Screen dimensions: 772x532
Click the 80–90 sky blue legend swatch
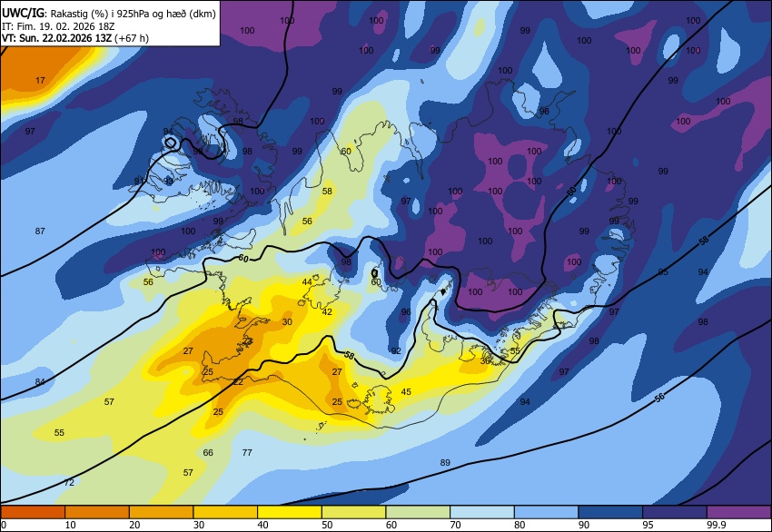click(x=547, y=512)
